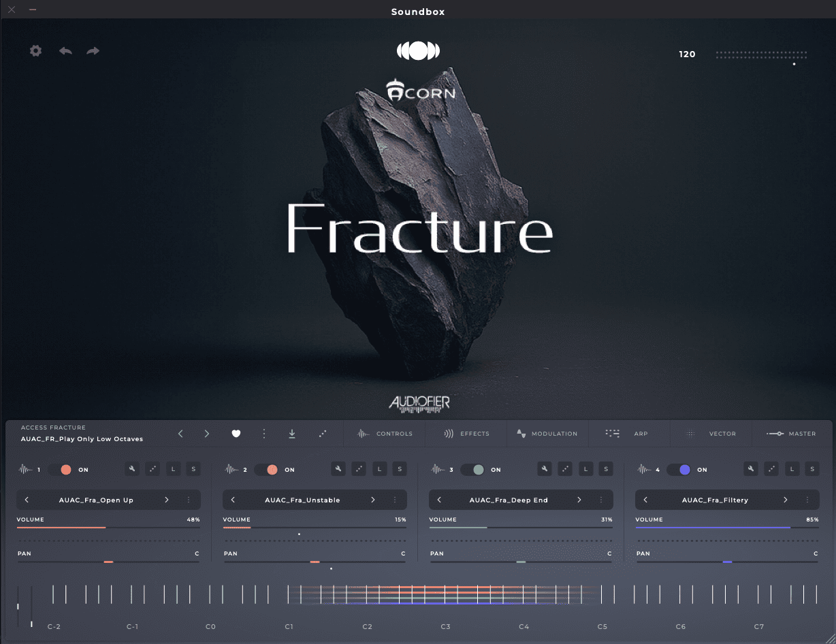Toggle layer 4 on/off switch
Image resolution: width=836 pixels, height=644 pixels.
coord(679,470)
